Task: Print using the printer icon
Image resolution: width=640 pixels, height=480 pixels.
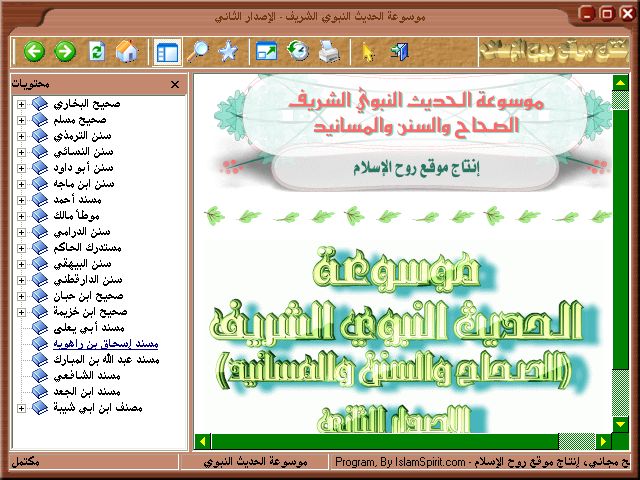Action: (329, 52)
